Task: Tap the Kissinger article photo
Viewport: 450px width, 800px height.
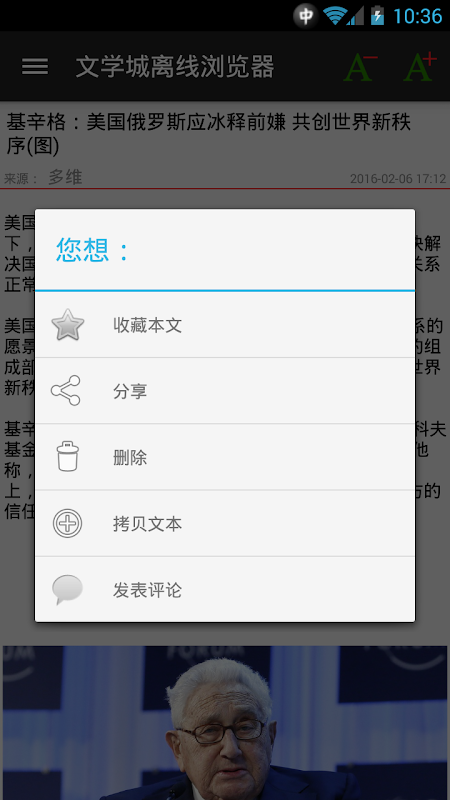Action: (x=225, y=723)
